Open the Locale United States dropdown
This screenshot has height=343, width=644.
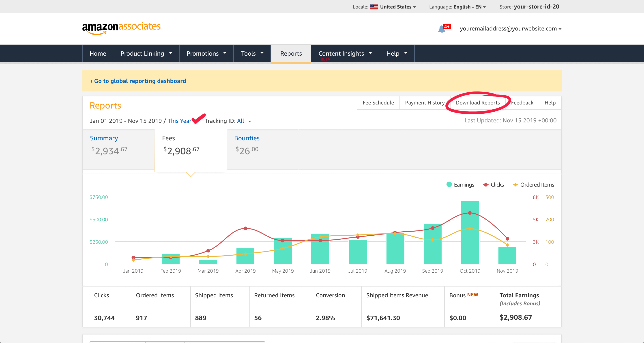point(398,7)
